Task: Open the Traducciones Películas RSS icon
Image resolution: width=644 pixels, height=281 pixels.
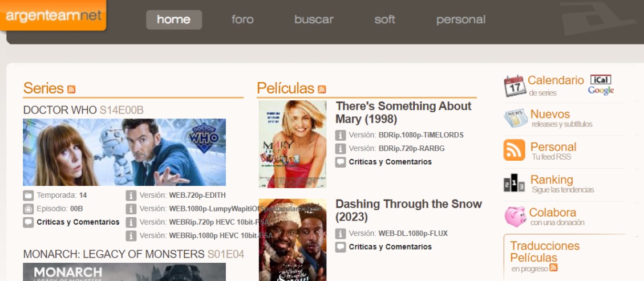Action: (x=553, y=267)
